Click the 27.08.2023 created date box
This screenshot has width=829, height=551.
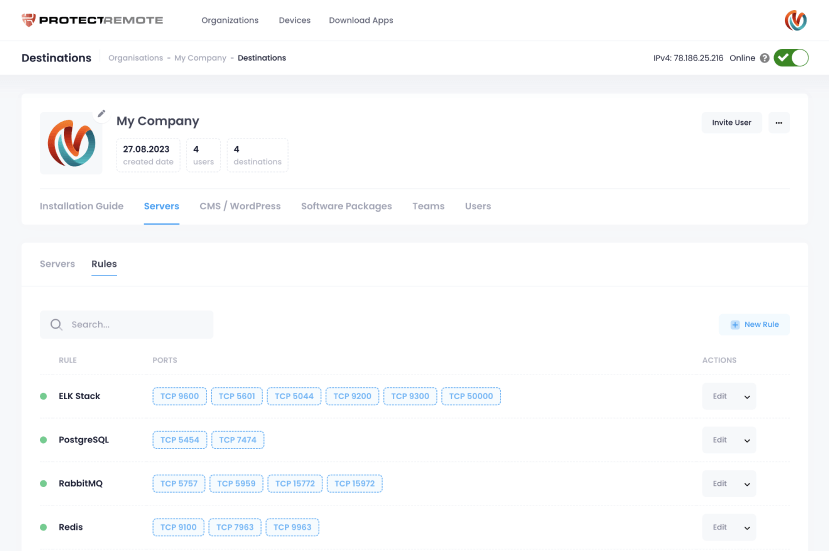pos(148,155)
